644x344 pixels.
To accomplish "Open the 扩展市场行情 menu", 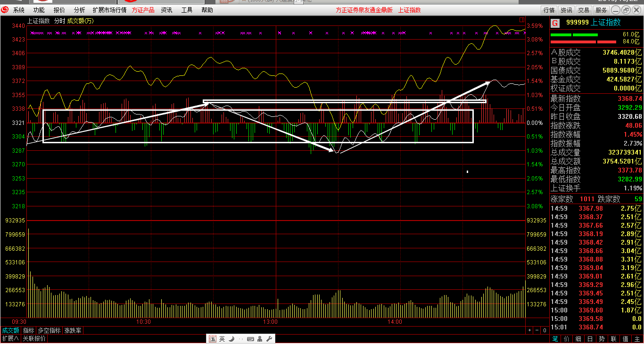I will (x=109, y=10).
